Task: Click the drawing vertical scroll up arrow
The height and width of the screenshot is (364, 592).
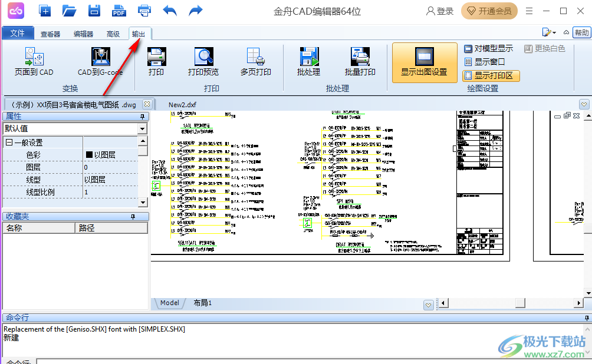Action: point(588,115)
